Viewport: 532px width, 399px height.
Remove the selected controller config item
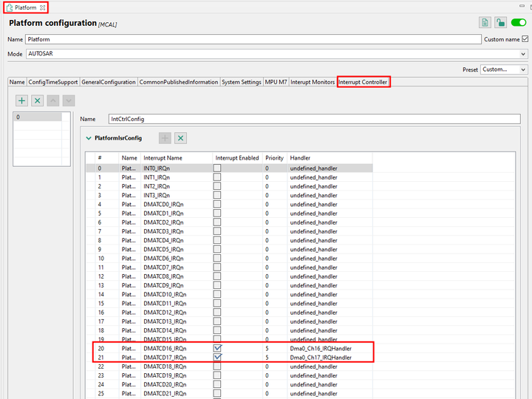pos(38,100)
